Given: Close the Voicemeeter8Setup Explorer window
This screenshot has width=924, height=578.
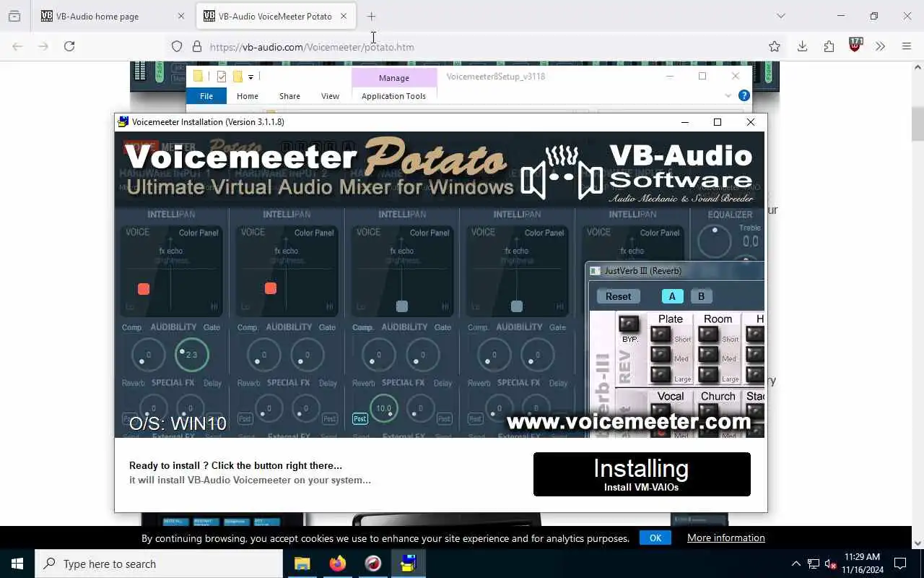Looking at the screenshot, I should tap(736, 76).
